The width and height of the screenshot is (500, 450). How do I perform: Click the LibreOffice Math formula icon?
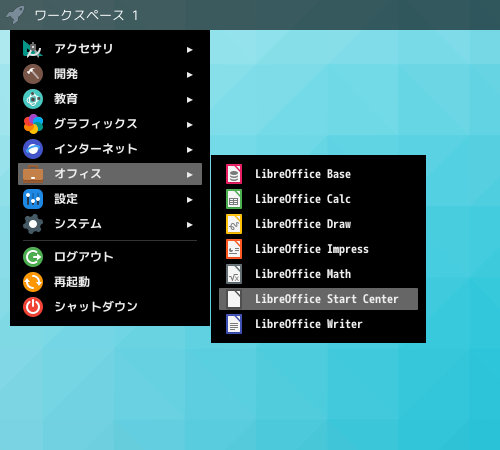point(234,274)
